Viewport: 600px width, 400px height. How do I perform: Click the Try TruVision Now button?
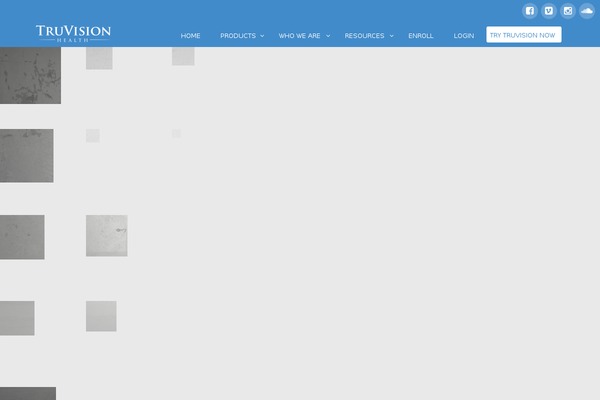[x=524, y=35]
